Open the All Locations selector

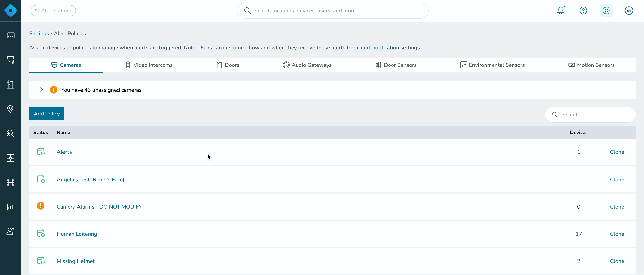point(53,11)
